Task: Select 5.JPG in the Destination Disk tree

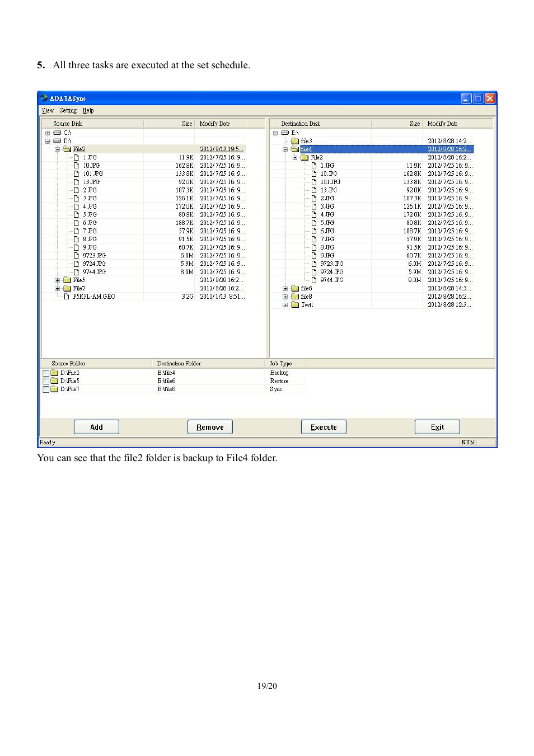Action: pos(327,223)
